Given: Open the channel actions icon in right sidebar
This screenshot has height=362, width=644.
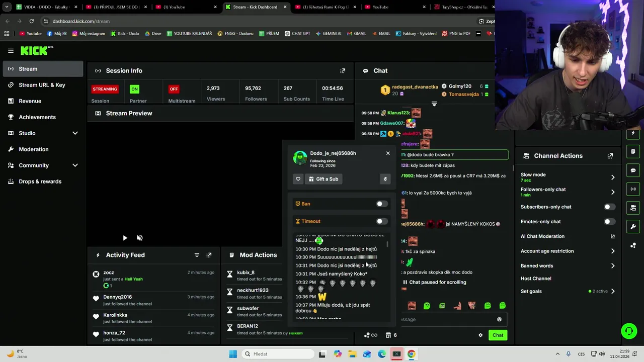Looking at the screenshot, I should click(633, 208).
